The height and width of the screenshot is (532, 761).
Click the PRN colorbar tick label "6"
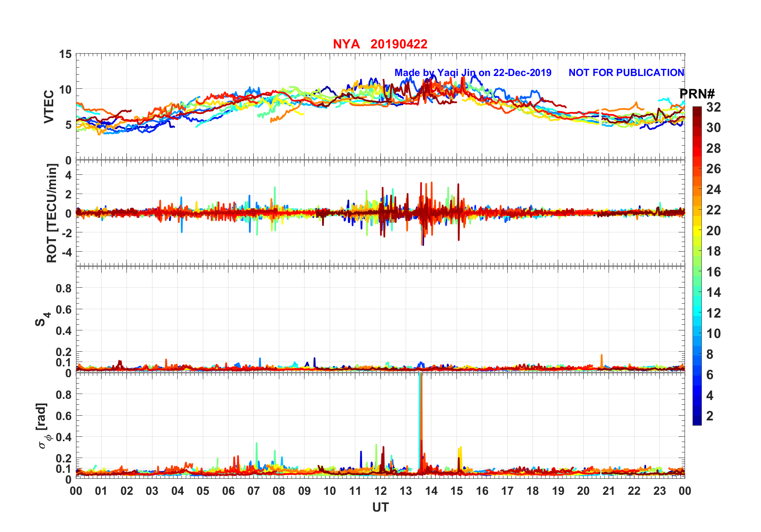click(x=710, y=374)
